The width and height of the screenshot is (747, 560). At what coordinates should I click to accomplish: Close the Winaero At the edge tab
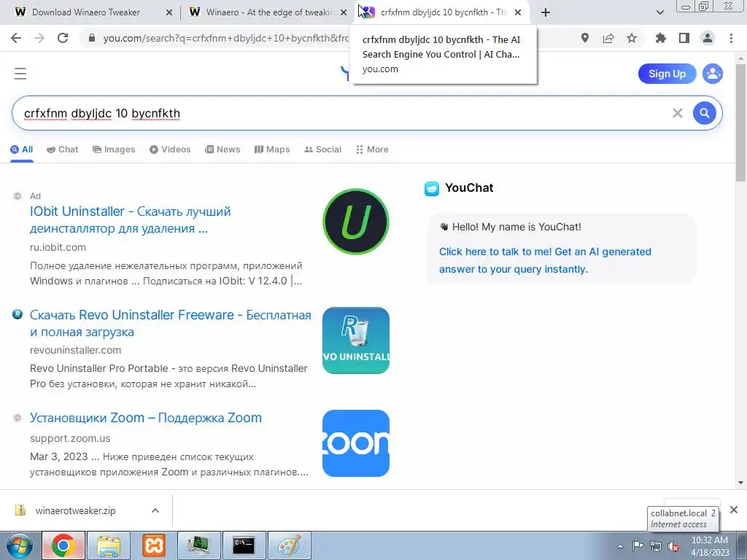pos(344,13)
